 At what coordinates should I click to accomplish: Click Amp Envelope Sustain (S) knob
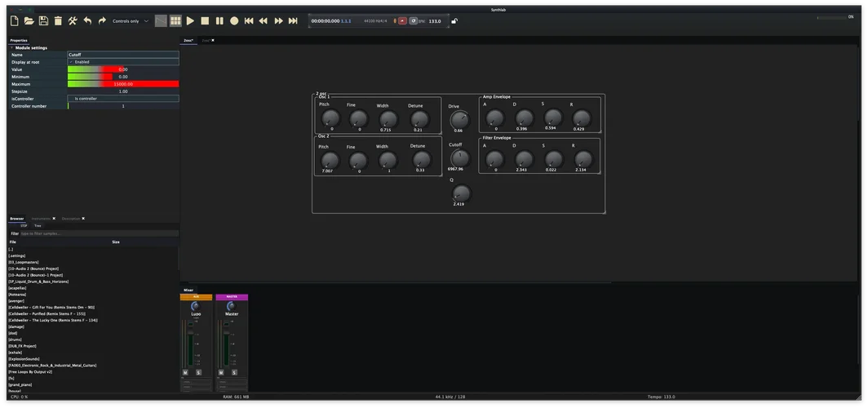click(553, 118)
